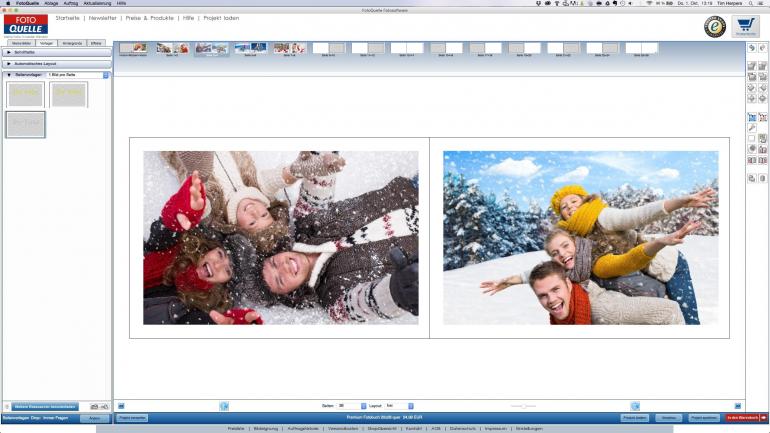The width and height of the screenshot is (770, 433).
Task: Open the Einstellungen footer link
Action: click(529, 429)
